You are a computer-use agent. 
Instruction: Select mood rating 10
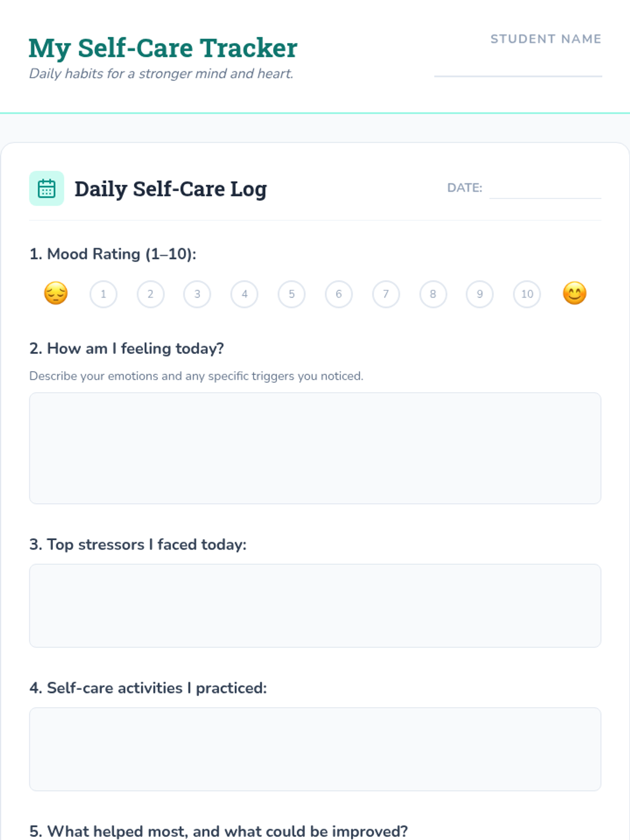(x=527, y=294)
